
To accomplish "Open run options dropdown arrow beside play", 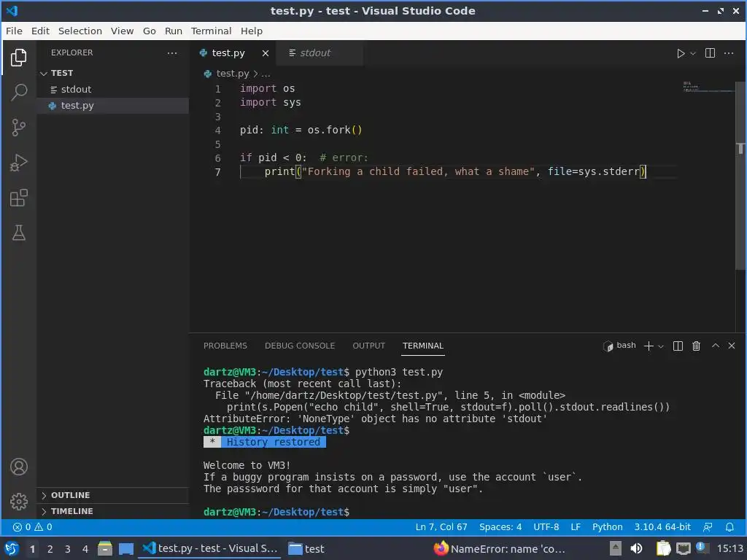I will tap(693, 53).
